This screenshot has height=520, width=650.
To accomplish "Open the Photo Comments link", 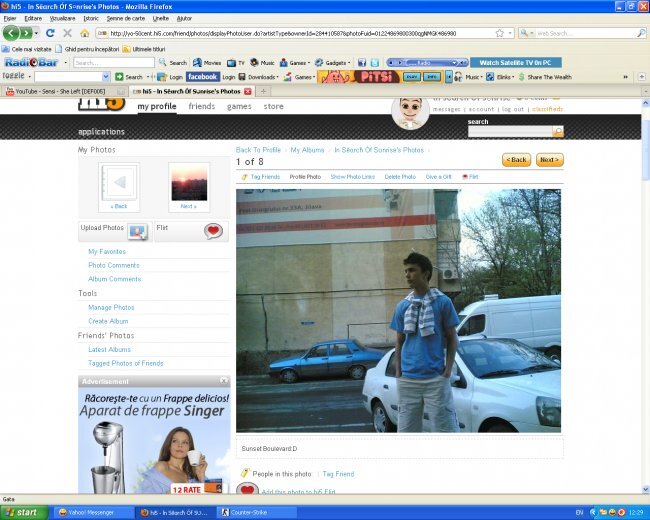I will coord(114,265).
